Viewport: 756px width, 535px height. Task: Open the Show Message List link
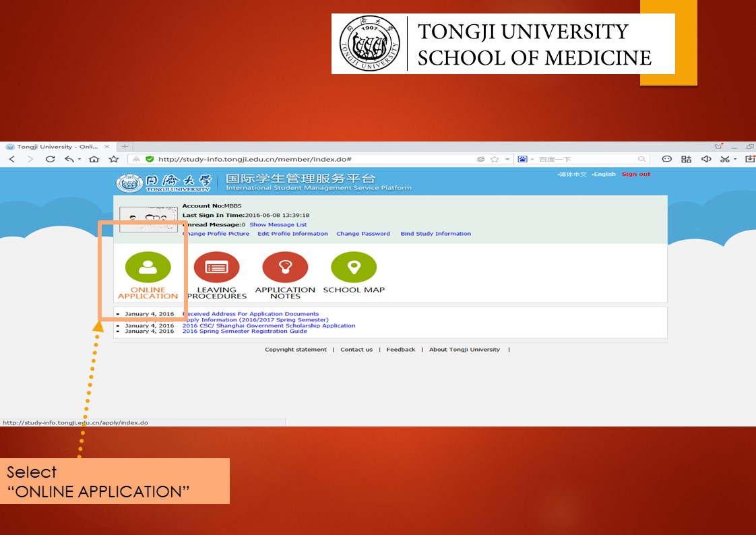(x=278, y=224)
